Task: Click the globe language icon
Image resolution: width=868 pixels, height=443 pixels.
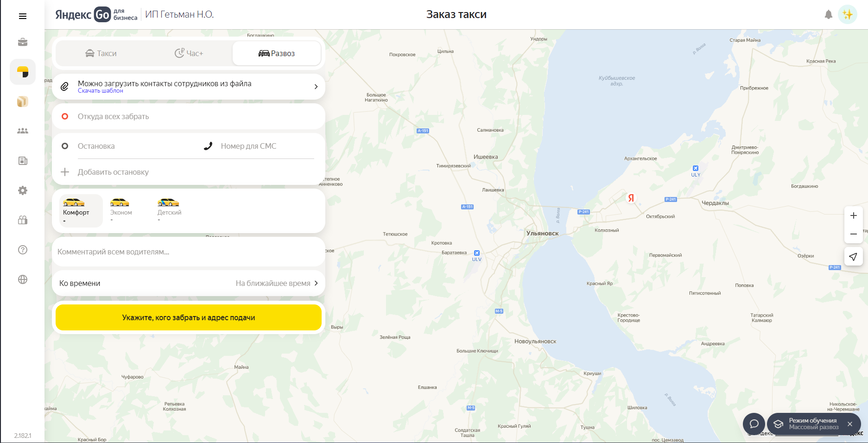Action: pyautogui.click(x=22, y=279)
